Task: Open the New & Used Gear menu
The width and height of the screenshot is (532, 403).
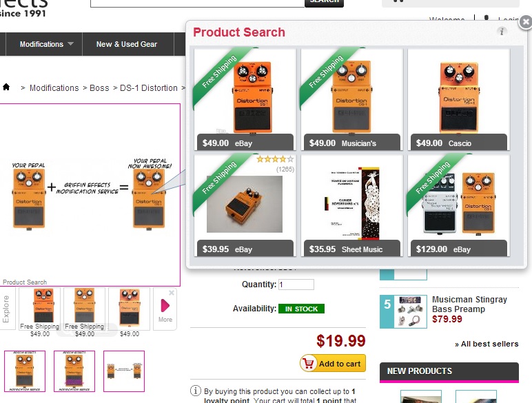Action: point(127,44)
